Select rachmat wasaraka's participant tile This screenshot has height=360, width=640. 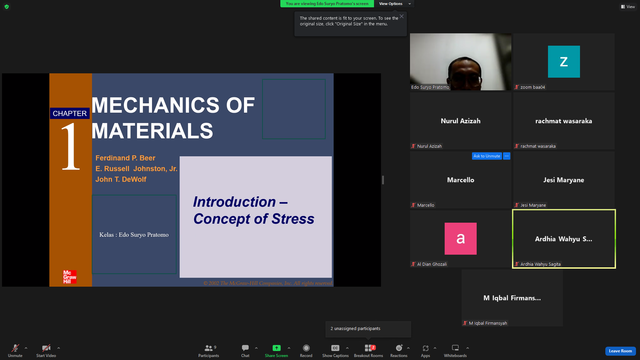564,121
